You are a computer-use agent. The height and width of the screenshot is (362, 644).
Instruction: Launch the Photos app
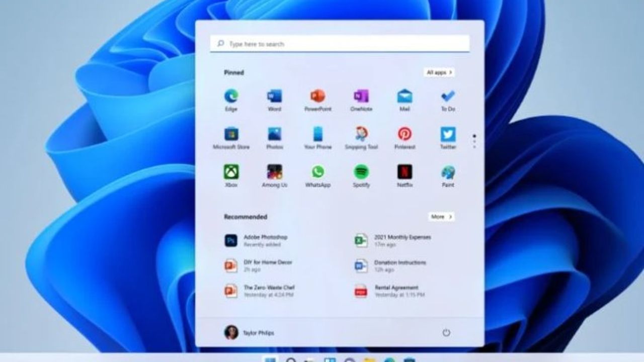[x=275, y=138]
